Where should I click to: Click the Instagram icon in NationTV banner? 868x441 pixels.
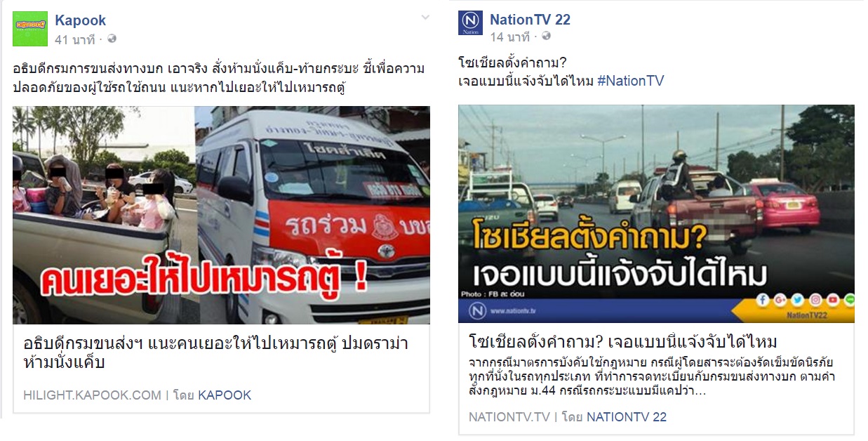[x=815, y=300]
